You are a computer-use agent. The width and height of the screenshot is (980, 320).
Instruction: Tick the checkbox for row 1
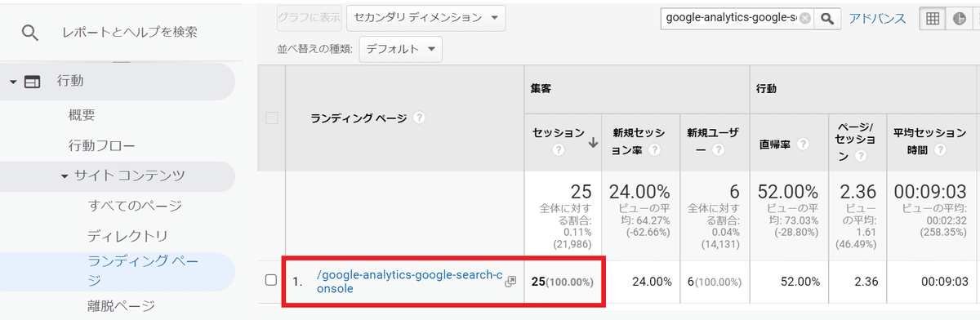(272, 281)
